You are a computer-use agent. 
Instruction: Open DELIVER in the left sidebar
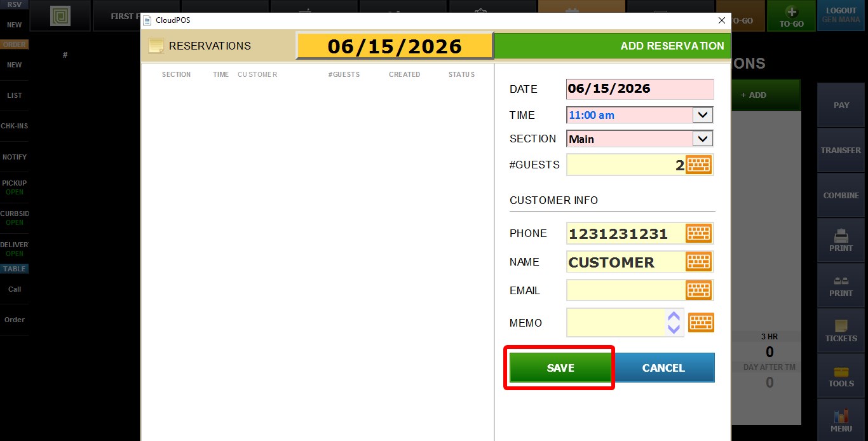(14, 248)
